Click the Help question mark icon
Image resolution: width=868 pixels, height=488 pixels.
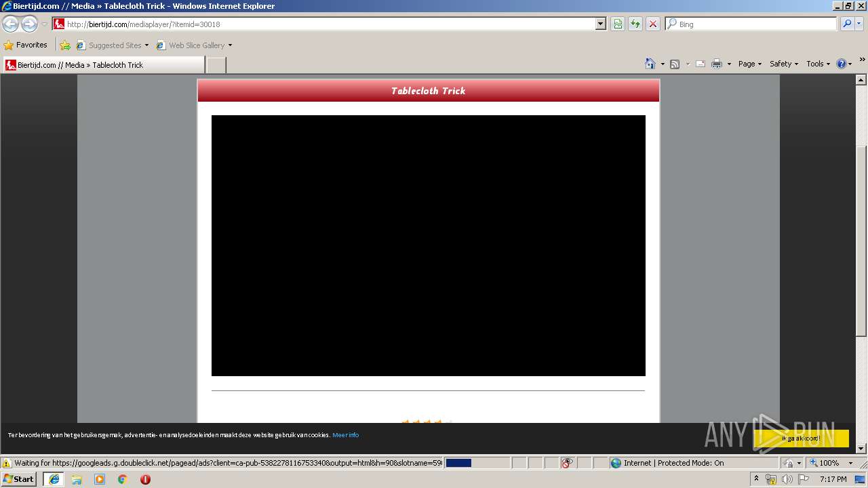click(x=842, y=64)
